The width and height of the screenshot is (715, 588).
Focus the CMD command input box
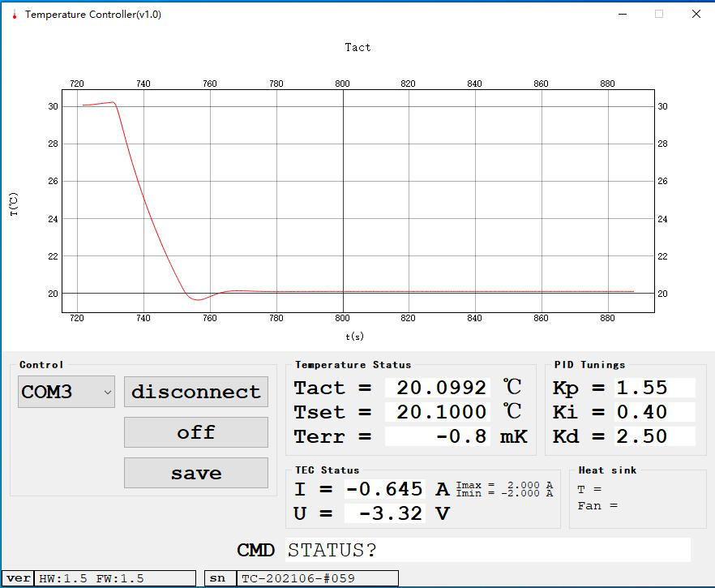pos(487,550)
